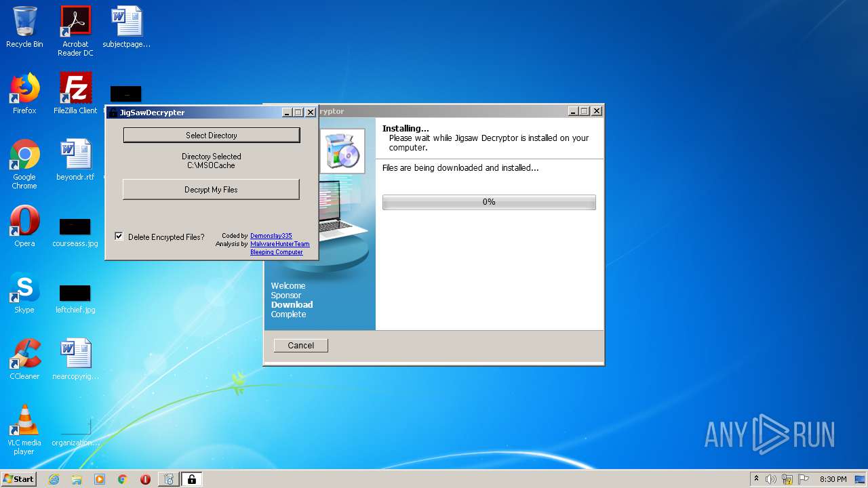Uncheck Delete Encrypted Files checkbox
This screenshot has width=868, height=488.
119,237
